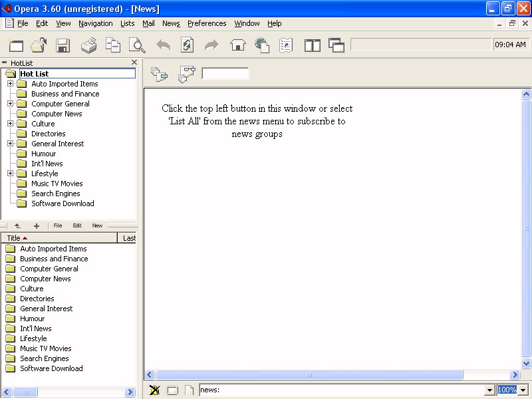Open the address field dropdown arrow
The width and height of the screenshot is (532, 399).
[x=489, y=390]
